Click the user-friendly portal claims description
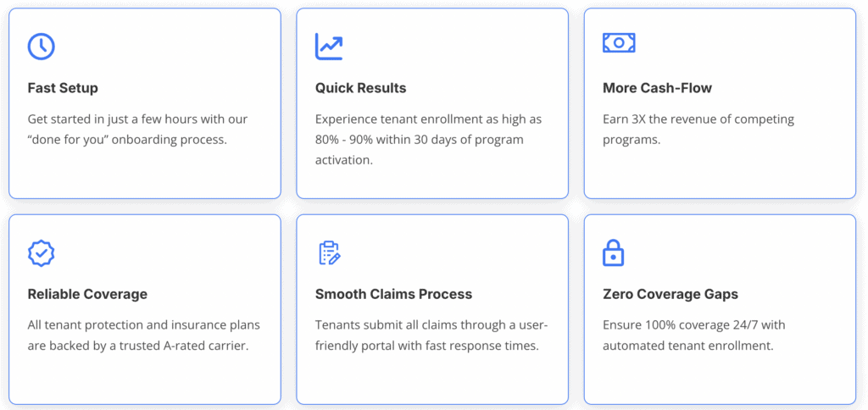Viewport: 868px width, 410px height. click(431, 335)
